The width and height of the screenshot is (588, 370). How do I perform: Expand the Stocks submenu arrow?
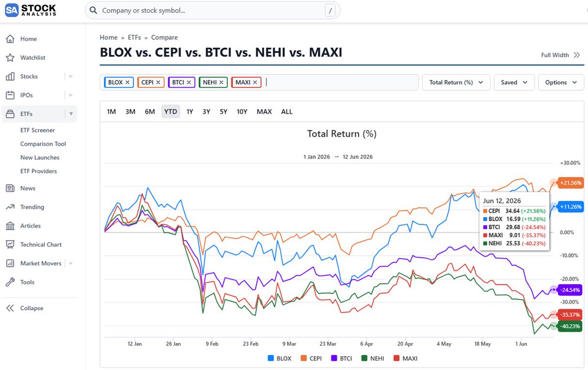tap(71, 76)
